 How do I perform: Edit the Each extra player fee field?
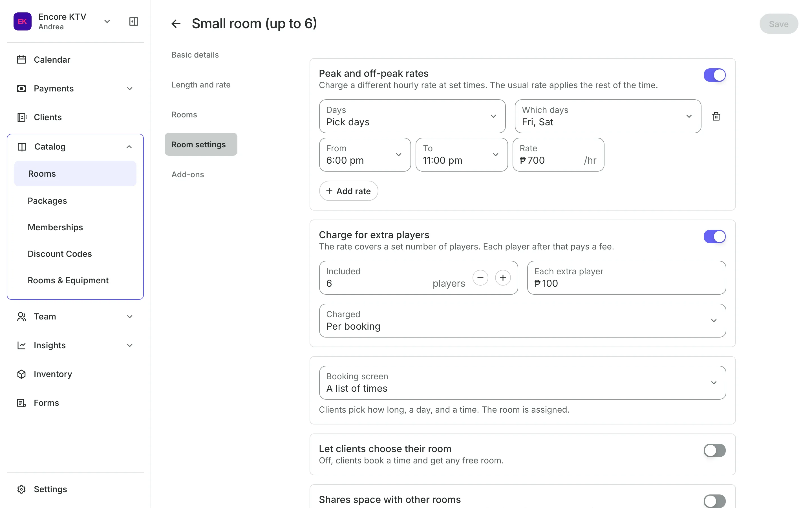(x=626, y=278)
